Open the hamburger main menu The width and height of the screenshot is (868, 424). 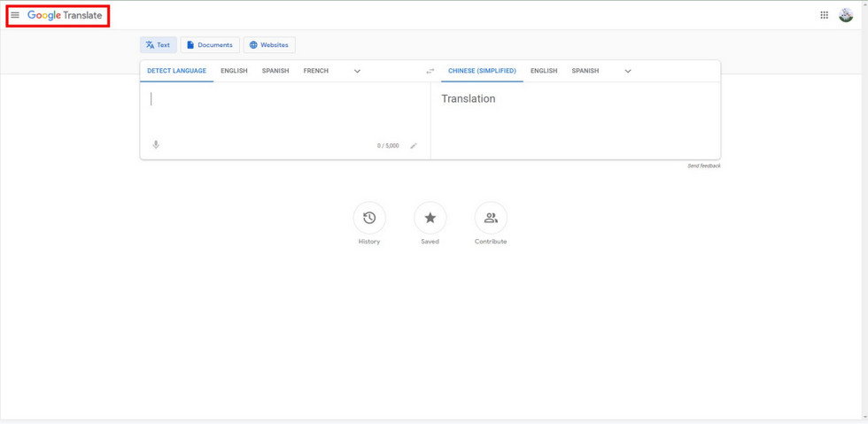pos(15,15)
